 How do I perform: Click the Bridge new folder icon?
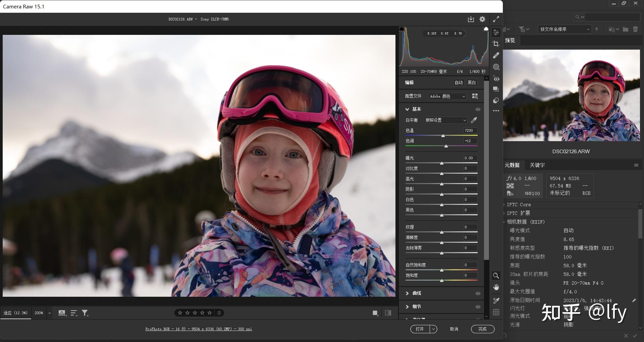(625, 29)
